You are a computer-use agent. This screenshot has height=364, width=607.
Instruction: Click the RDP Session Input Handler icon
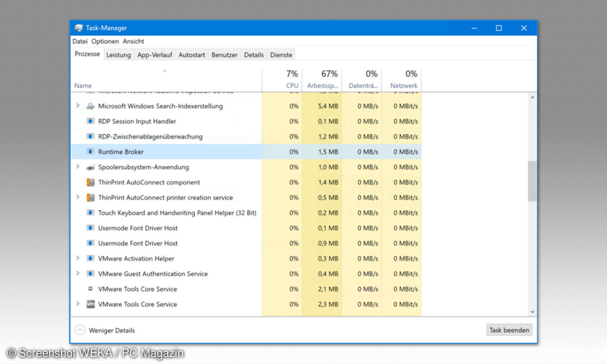pos(91,121)
